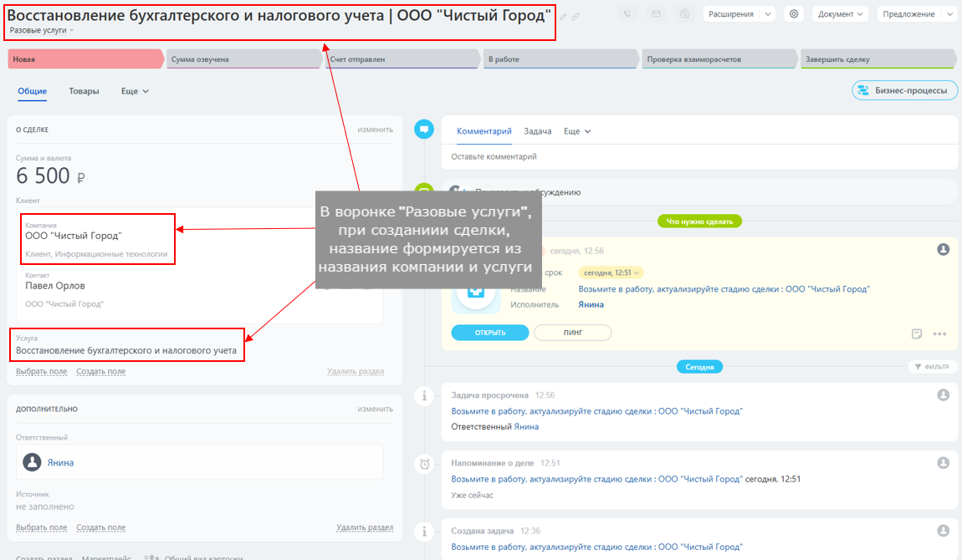Click 'Создать поле' in О СДЕЛКЕ section
This screenshot has height=560, width=962.
pyautogui.click(x=100, y=371)
